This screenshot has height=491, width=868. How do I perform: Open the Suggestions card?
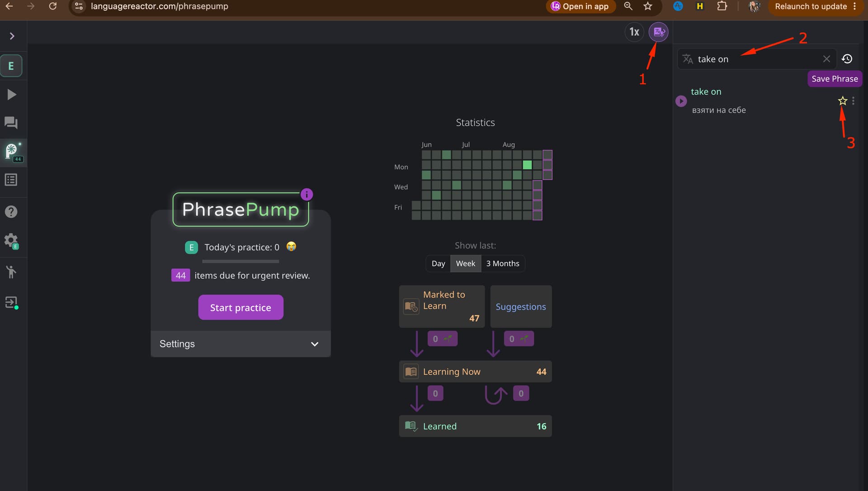tap(521, 306)
